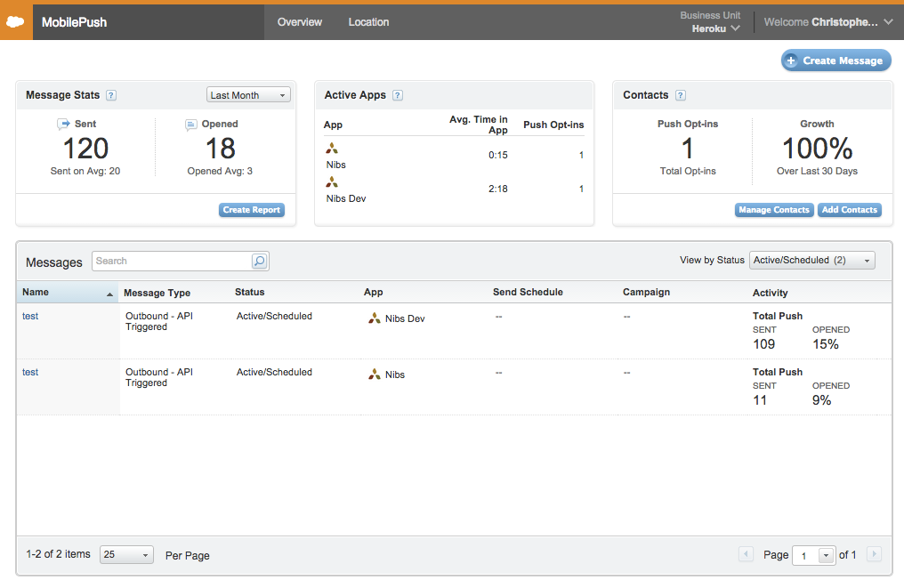Open the Active Apps help icon

(x=397, y=95)
